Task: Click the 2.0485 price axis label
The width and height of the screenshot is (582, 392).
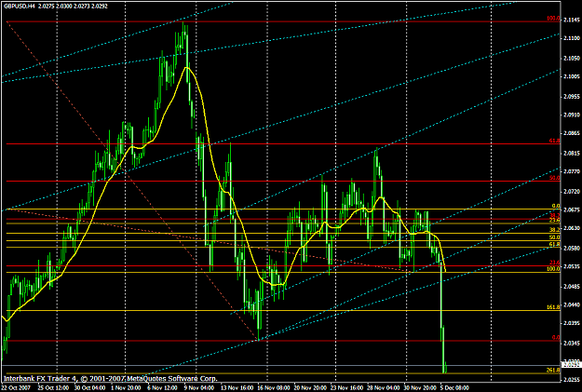Action: click(572, 286)
